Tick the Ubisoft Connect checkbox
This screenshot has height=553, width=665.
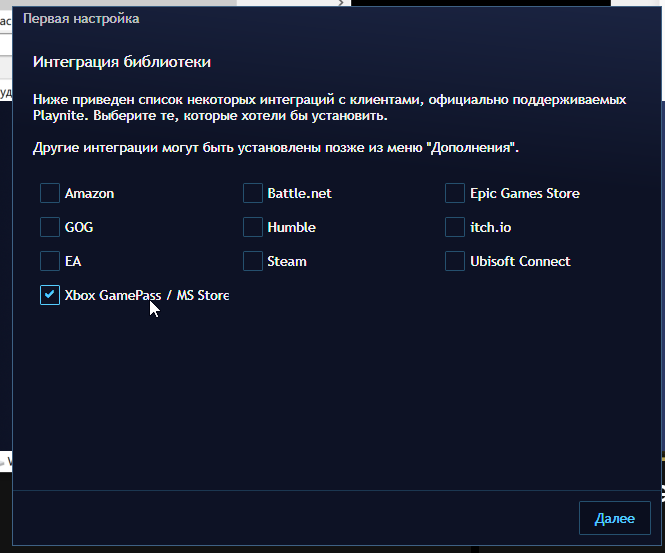(455, 261)
